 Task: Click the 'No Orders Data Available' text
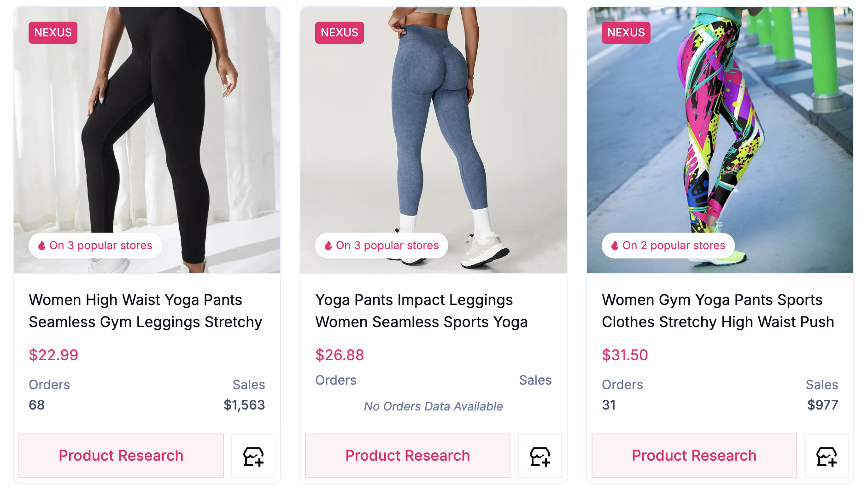(x=433, y=406)
